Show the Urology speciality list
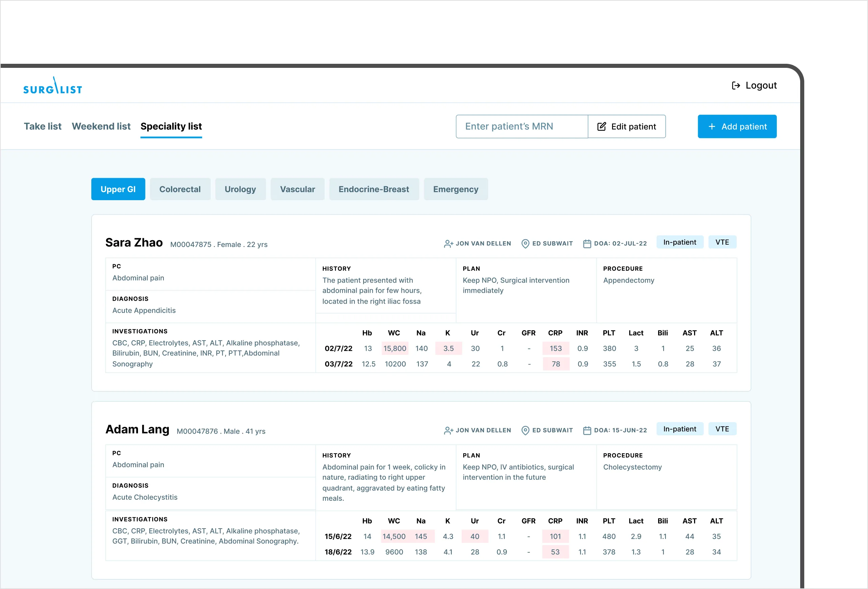The width and height of the screenshot is (868, 589). point(240,189)
